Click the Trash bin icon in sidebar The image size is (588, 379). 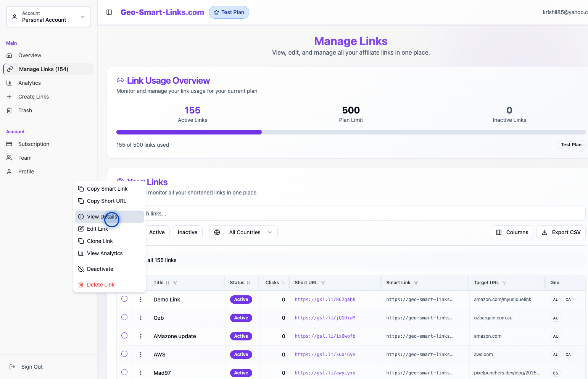(10, 110)
